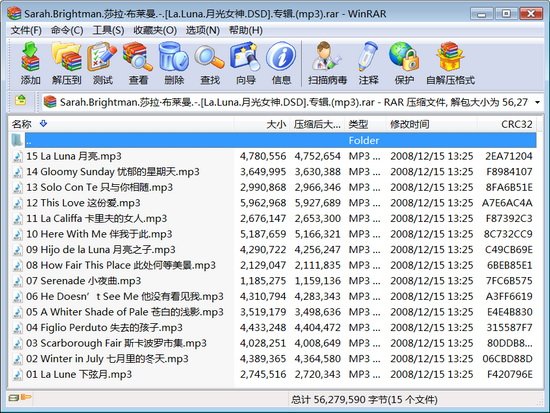
Task: Select 02 Winter in July file
Action: pyautogui.click(x=273, y=359)
